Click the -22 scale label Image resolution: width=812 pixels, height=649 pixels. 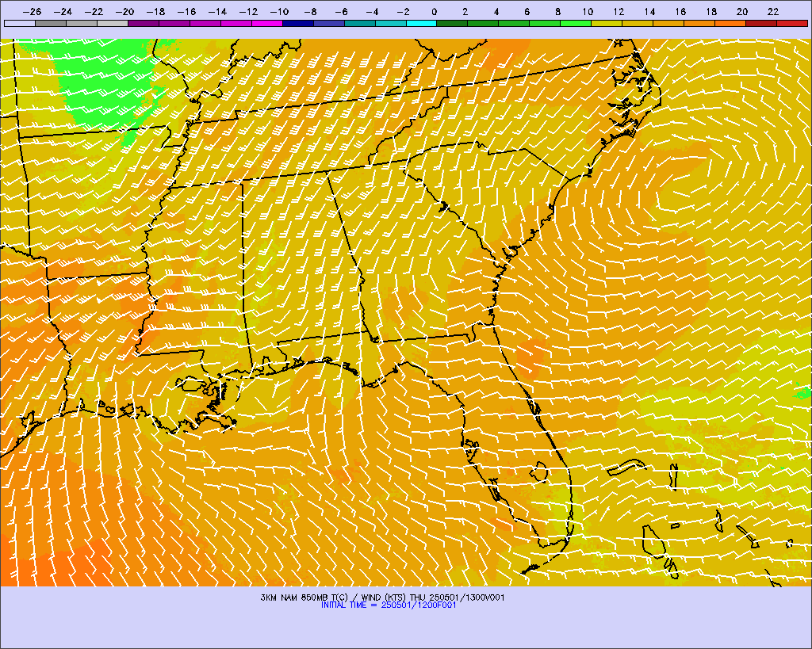point(94,11)
